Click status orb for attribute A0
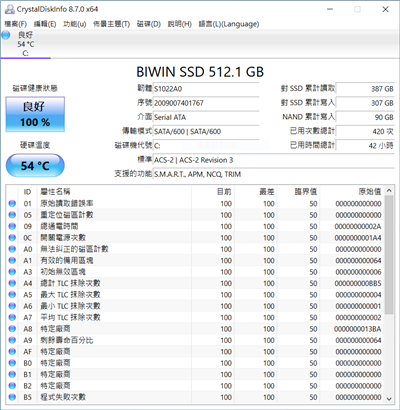Image resolution: width=400 pixels, height=410 pixels. click(x=12, y=249)
